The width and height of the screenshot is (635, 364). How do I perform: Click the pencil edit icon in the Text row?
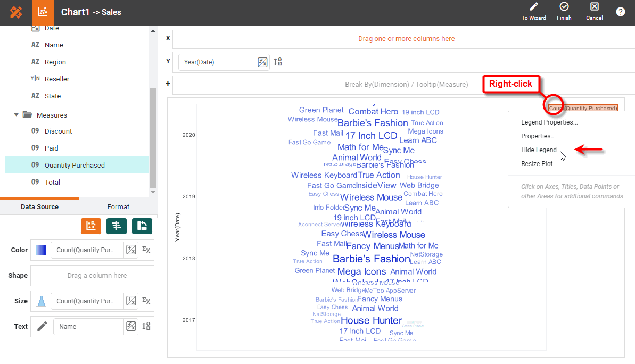tap(42, 326)
